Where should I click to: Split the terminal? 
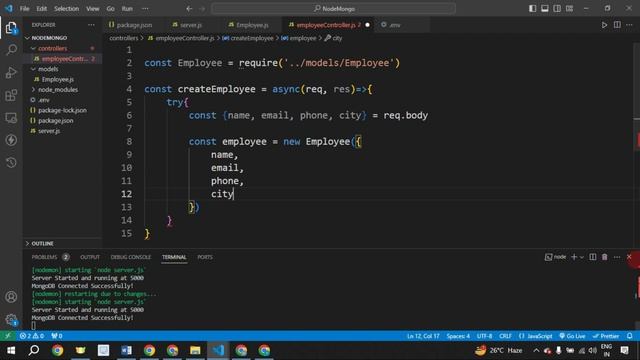tap(593, 257)
